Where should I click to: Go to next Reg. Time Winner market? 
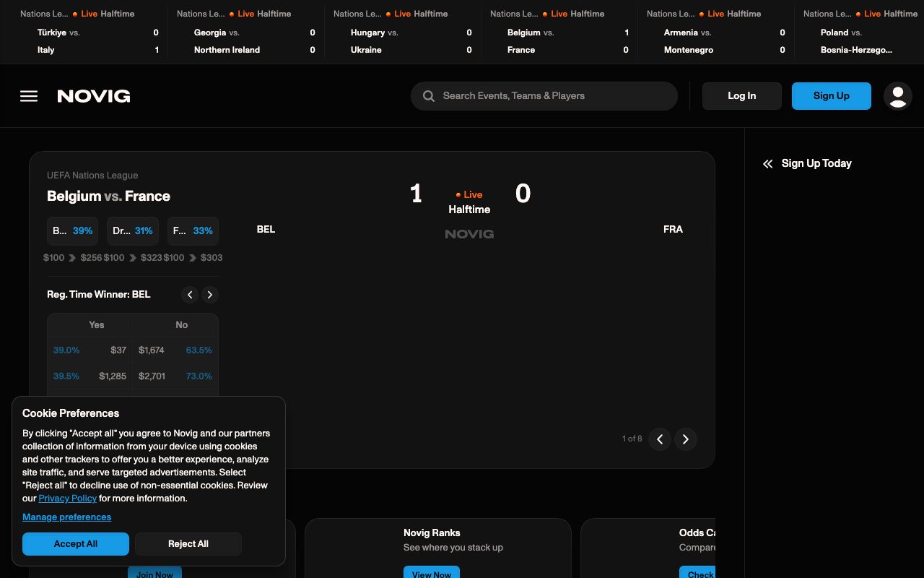click(209, 295)
